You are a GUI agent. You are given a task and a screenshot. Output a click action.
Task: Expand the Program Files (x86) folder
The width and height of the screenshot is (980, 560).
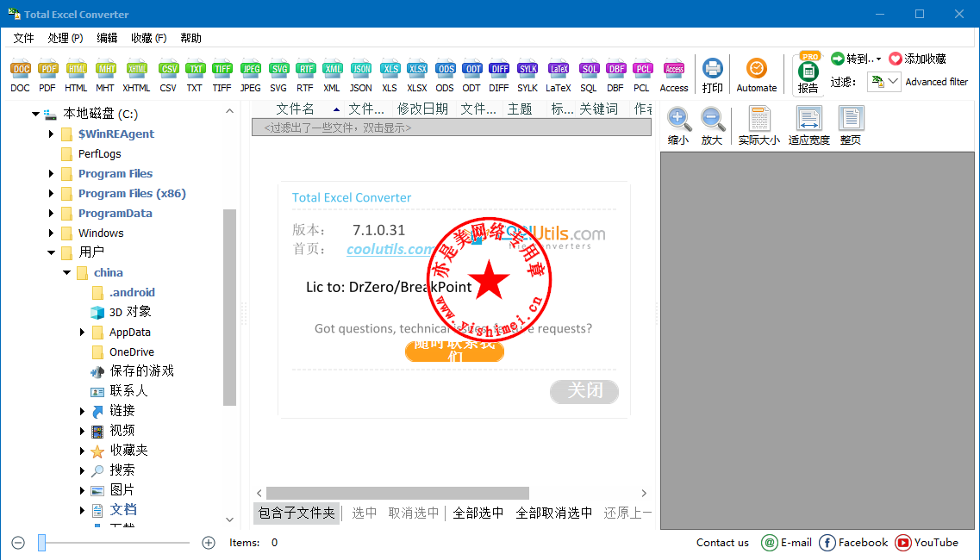51,194
